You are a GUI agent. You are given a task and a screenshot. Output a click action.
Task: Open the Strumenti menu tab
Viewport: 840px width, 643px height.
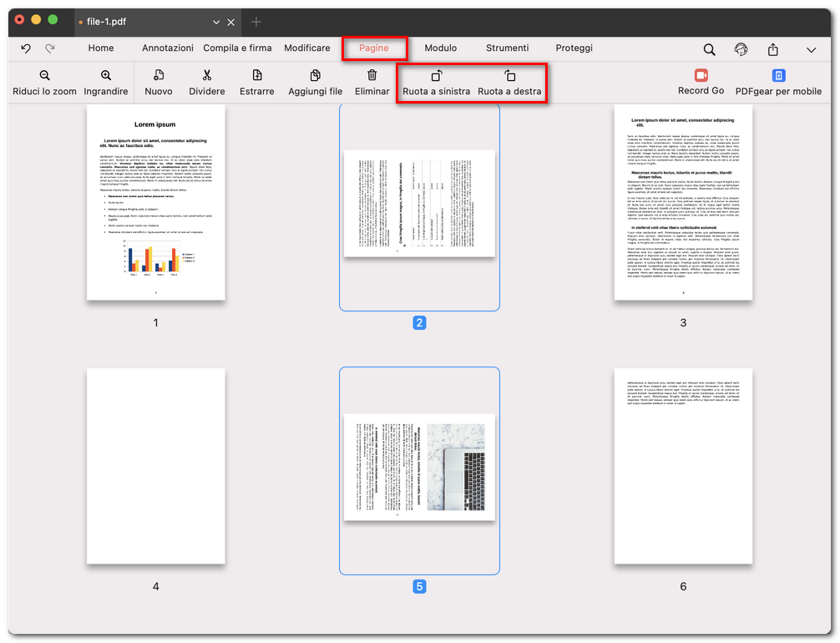click(506, 48)
